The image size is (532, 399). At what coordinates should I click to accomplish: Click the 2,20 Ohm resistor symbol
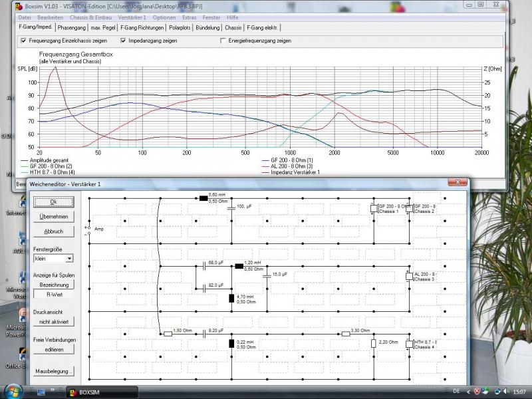(374, 344)
